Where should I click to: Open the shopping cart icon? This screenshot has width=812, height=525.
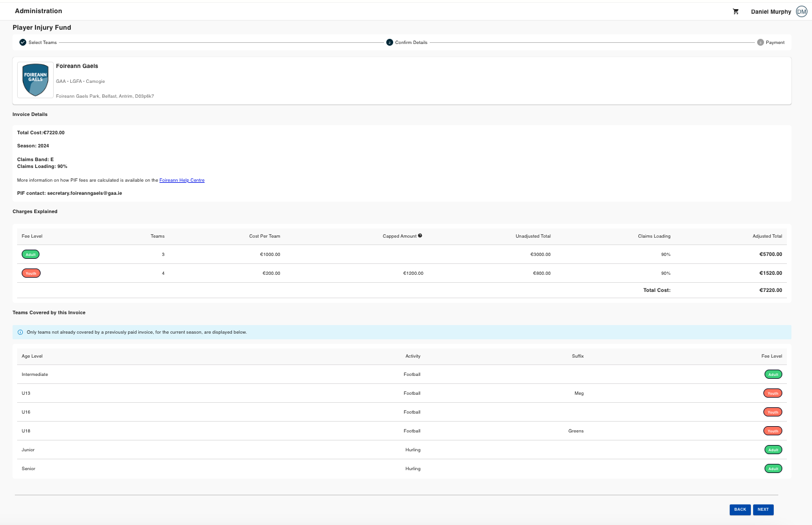click(735, 11)
